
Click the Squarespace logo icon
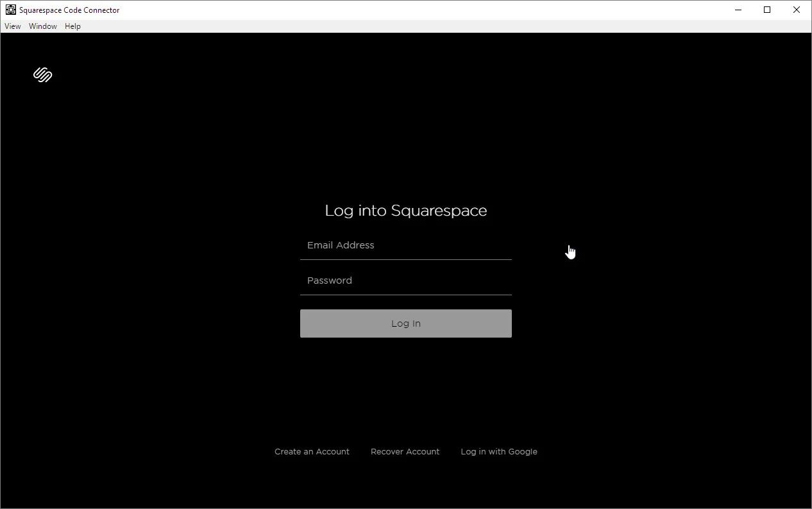pos(42,75)
